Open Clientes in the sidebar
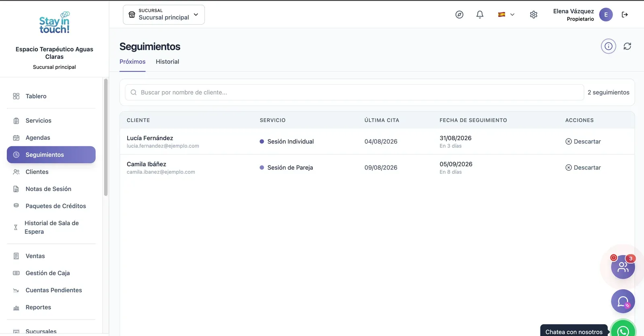 coord(51,172)
